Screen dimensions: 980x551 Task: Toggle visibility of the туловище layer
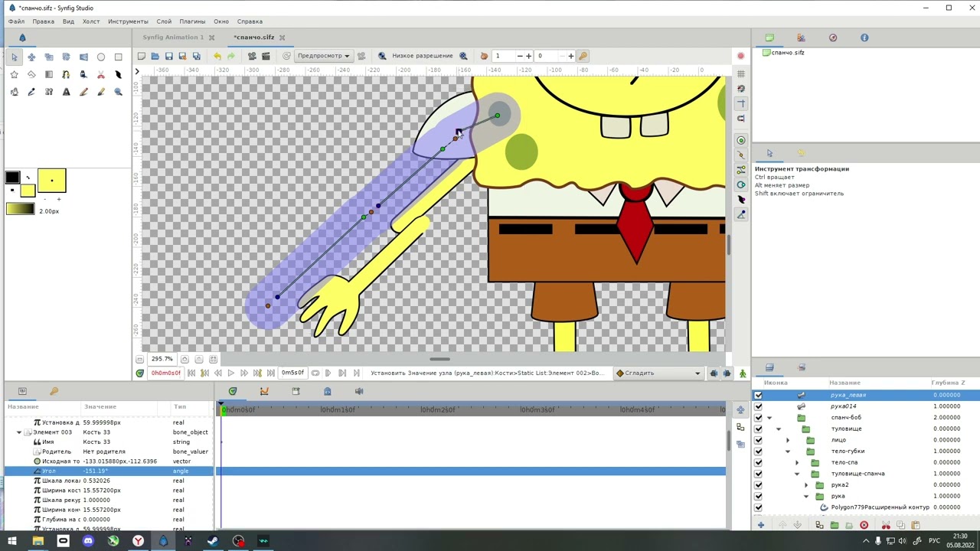tap(758, 429)
